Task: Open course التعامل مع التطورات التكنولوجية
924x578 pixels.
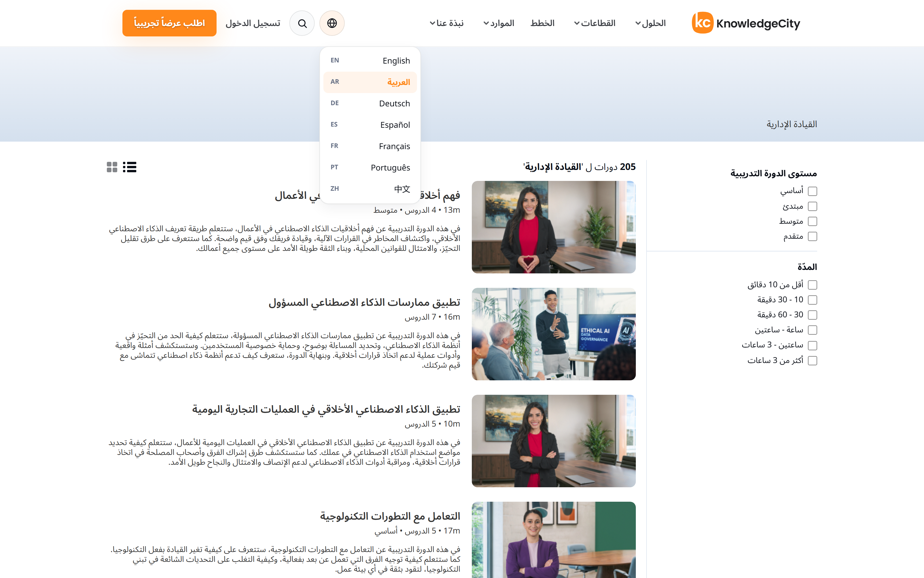Action: tap(390, 516)
